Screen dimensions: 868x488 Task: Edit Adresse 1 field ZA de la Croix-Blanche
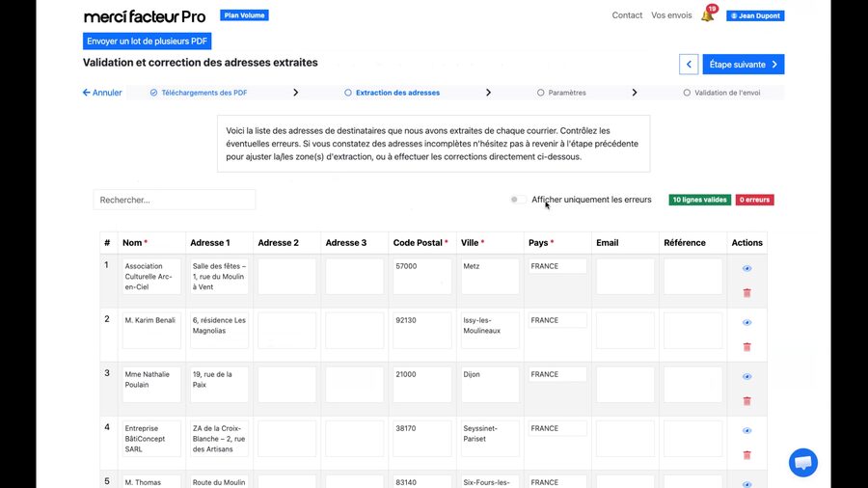tap(219, 439)
